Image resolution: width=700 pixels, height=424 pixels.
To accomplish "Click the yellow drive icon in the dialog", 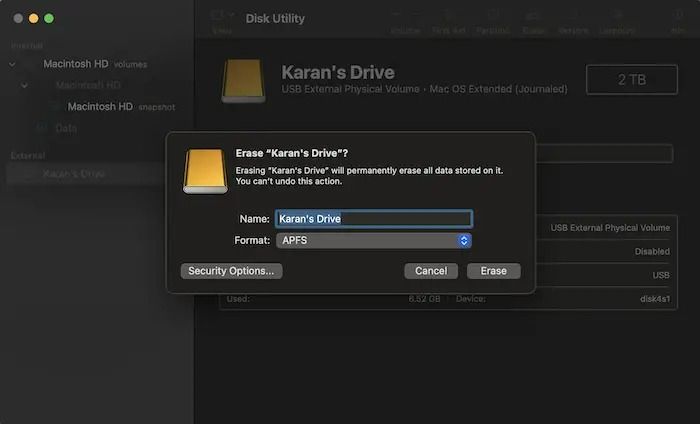I will (x=205, y=171).
